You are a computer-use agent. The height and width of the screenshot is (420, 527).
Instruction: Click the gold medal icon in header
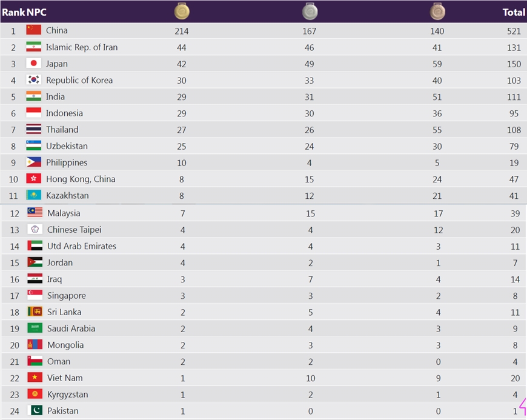pyautogui.click(x=181, y=11)
